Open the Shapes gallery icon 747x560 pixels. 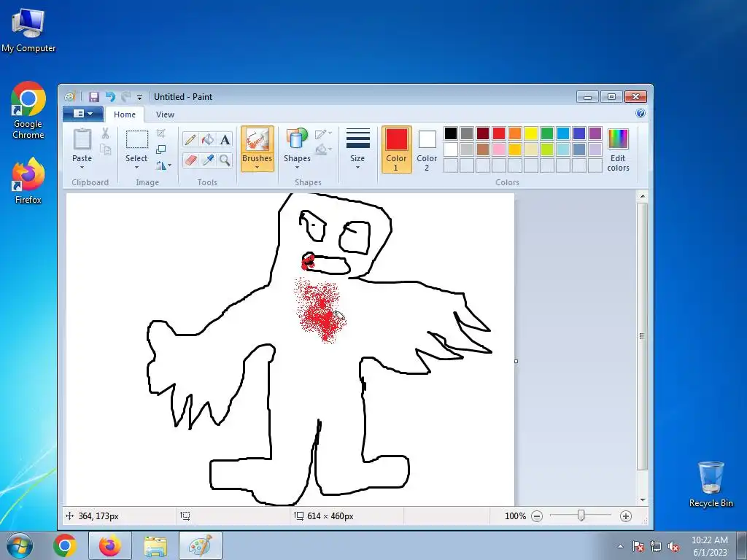pyautogui.click(x=297, y=139)
